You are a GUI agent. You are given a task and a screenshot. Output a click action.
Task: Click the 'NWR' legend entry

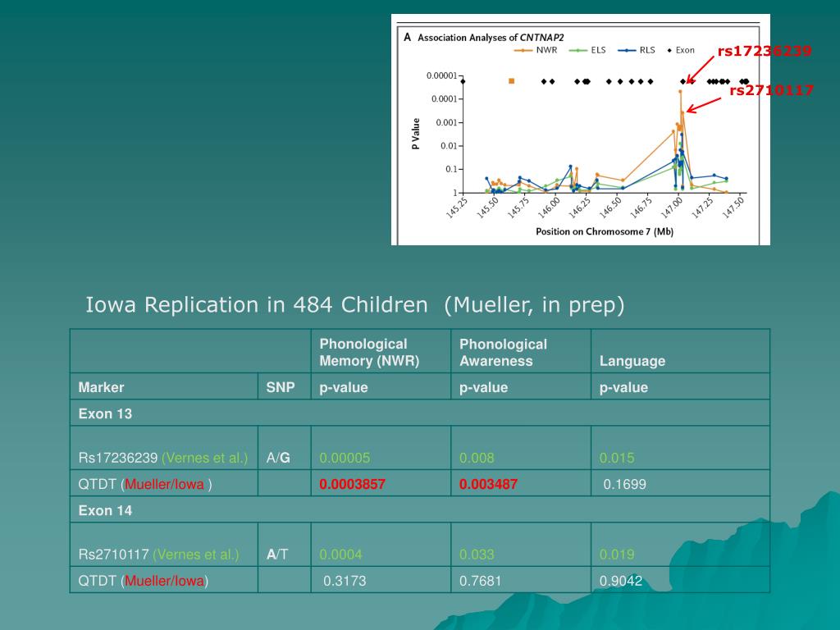click(x=536, y=50)
